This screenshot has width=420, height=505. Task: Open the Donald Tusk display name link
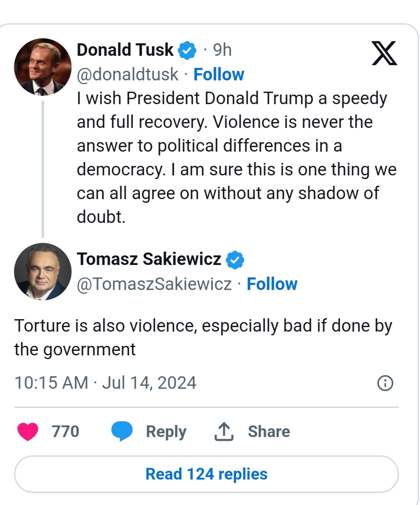(125, 50)
